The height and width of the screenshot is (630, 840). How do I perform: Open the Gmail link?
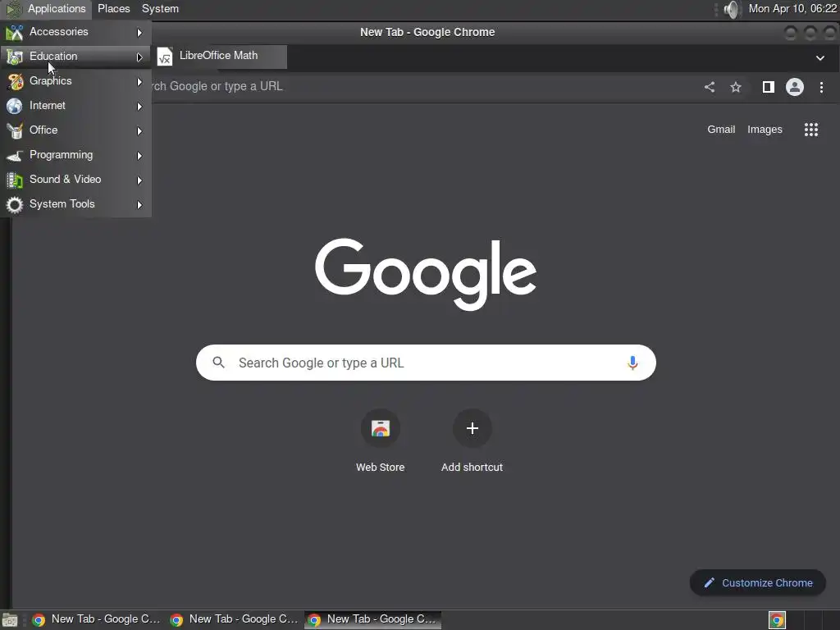click(x=721, y=130)
